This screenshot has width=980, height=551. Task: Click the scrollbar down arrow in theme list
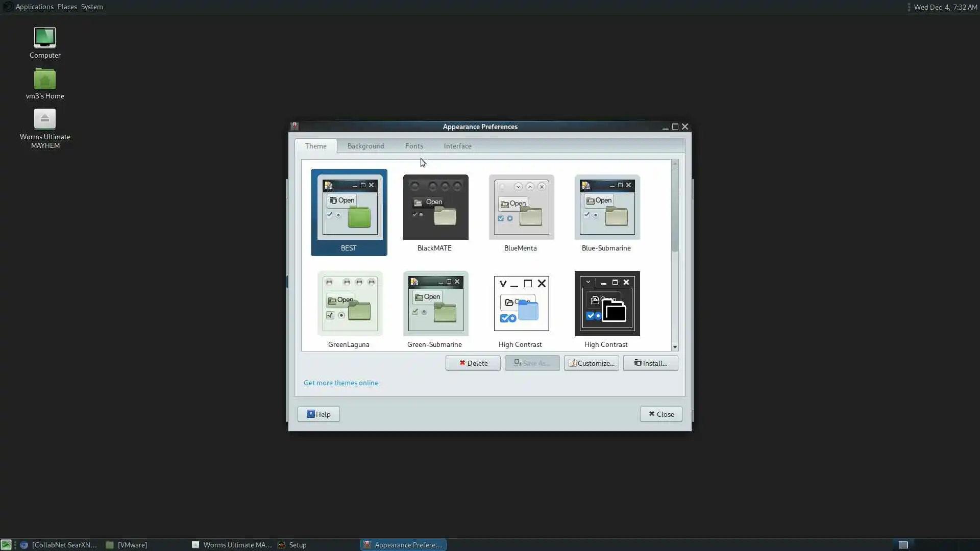[x=675, y=347]
